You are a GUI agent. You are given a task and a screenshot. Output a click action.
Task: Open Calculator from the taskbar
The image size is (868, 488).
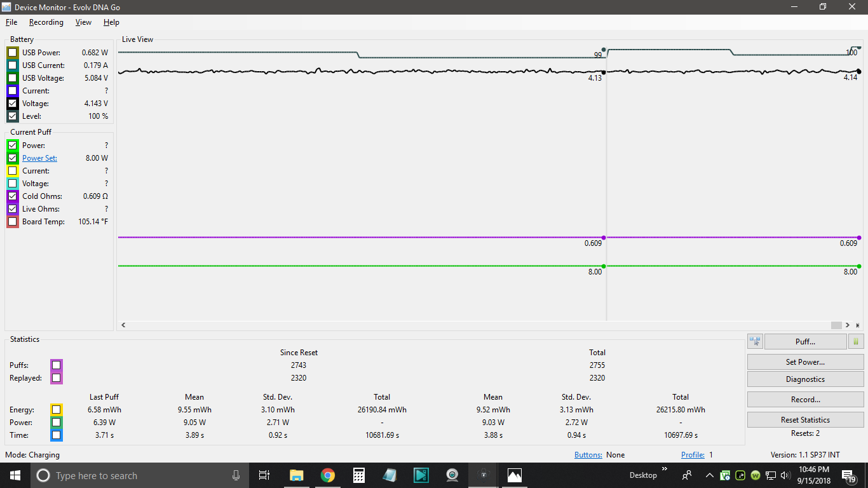click(x=358, y=475)
